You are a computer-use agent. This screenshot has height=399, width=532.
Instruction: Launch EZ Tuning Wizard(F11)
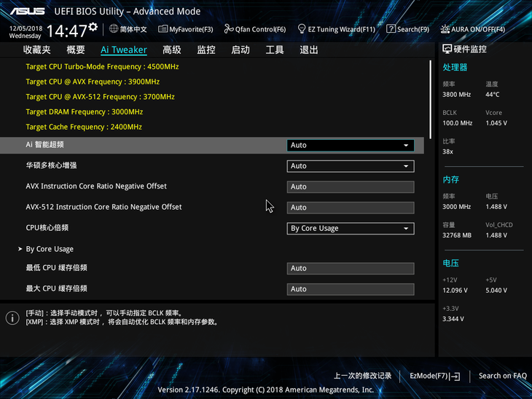[341, 30]
